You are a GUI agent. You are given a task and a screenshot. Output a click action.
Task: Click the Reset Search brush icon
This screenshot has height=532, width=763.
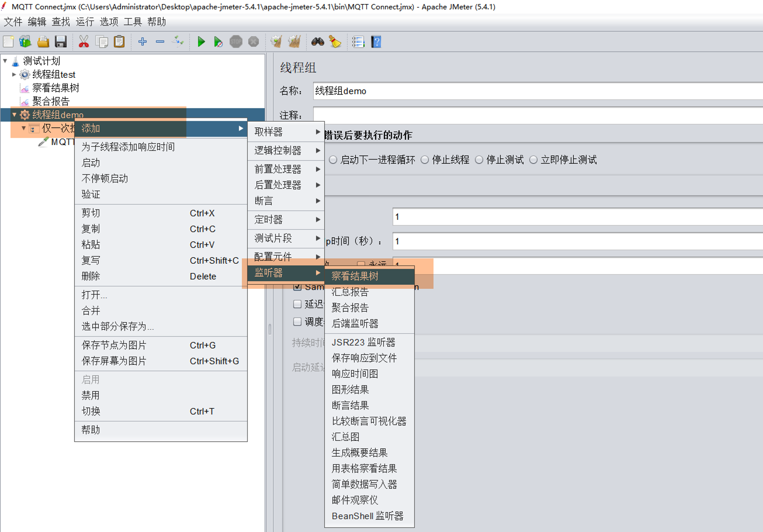click(335, 42)
